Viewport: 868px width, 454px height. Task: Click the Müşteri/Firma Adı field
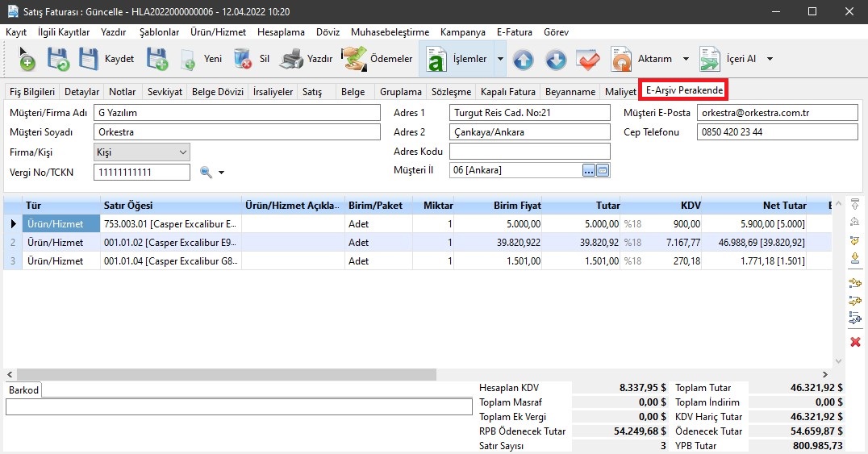click(x=237, y=112)
